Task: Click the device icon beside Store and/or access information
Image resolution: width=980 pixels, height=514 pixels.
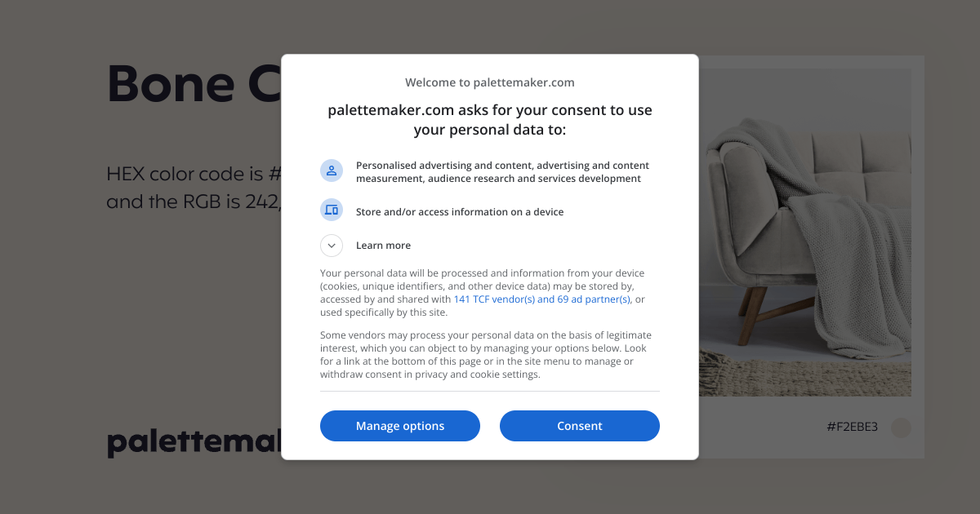Action: pos(332,210)
